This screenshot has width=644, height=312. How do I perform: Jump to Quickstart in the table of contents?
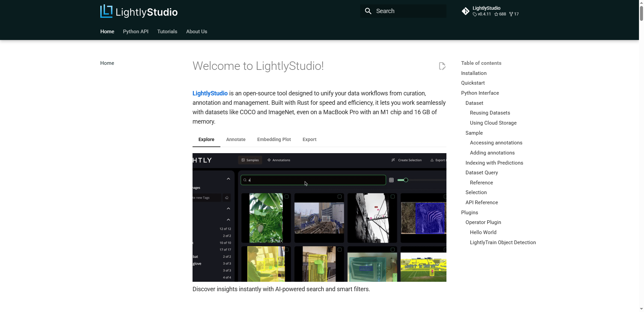(x=473, y=83)
